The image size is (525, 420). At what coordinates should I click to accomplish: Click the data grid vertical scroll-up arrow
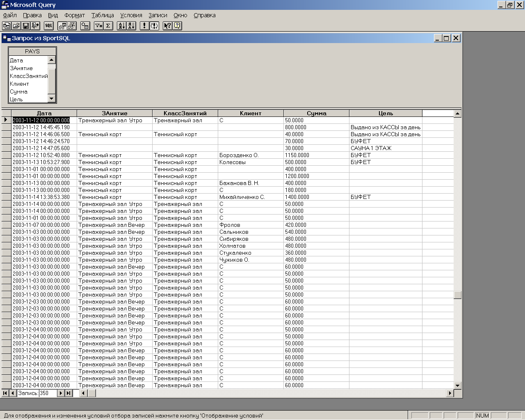pos(457,114)
